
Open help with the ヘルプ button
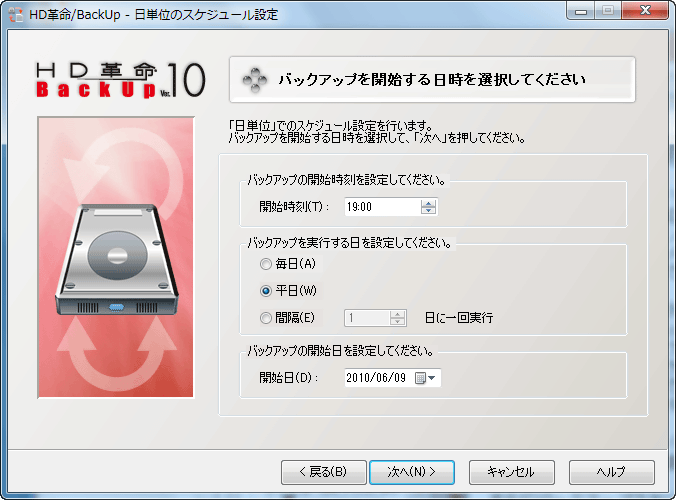[x=612, y=472]
